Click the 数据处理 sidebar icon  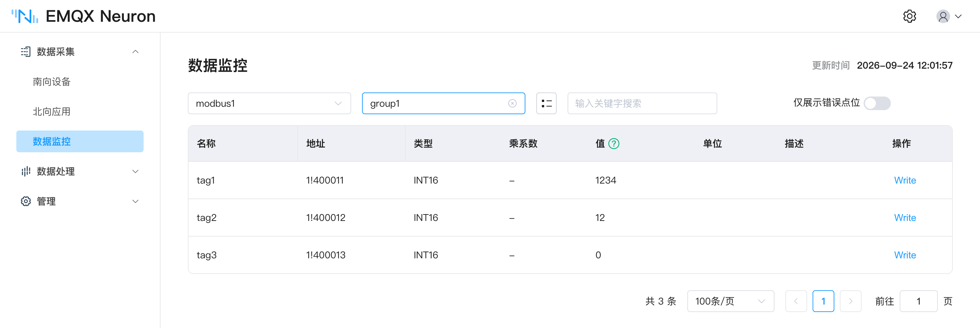tap(26, 171)
